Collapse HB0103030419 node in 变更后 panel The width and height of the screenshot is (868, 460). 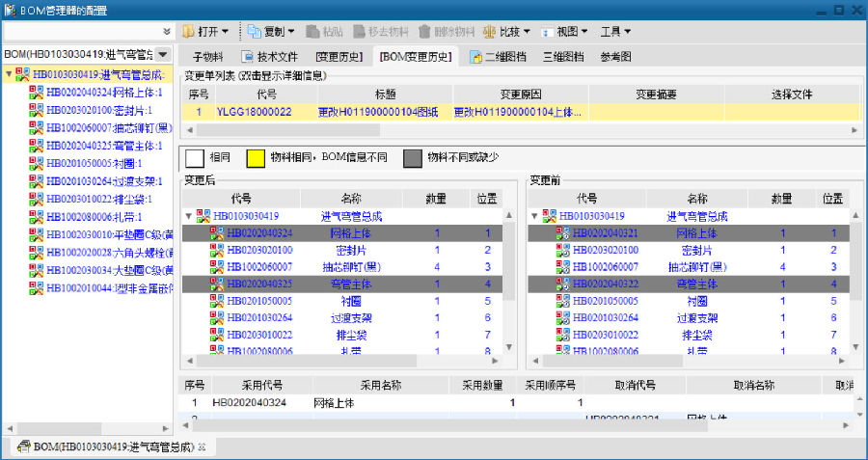point(189,216)
